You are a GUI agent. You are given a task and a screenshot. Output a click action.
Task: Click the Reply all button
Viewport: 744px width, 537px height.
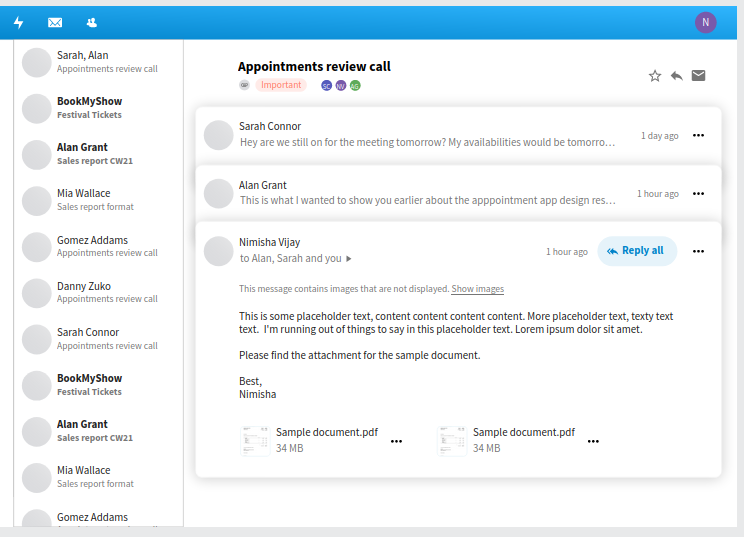pyautogui.click(x=637, y=251)
